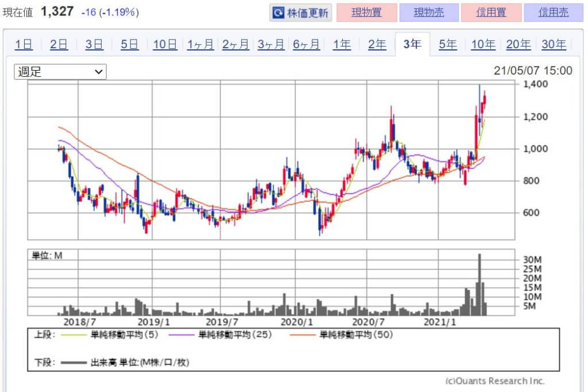Image resolution: width=588 pixels, height=392 pixels.
Task: Click the 10M volume axis label
Action: 532,297
